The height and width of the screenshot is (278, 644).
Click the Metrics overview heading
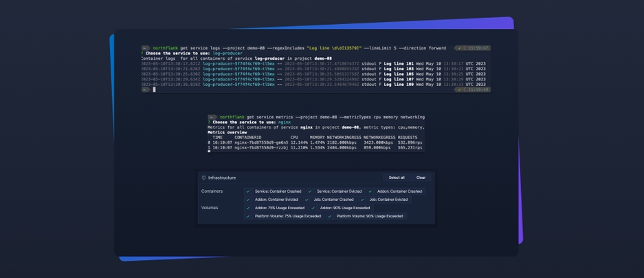(227, 132)
